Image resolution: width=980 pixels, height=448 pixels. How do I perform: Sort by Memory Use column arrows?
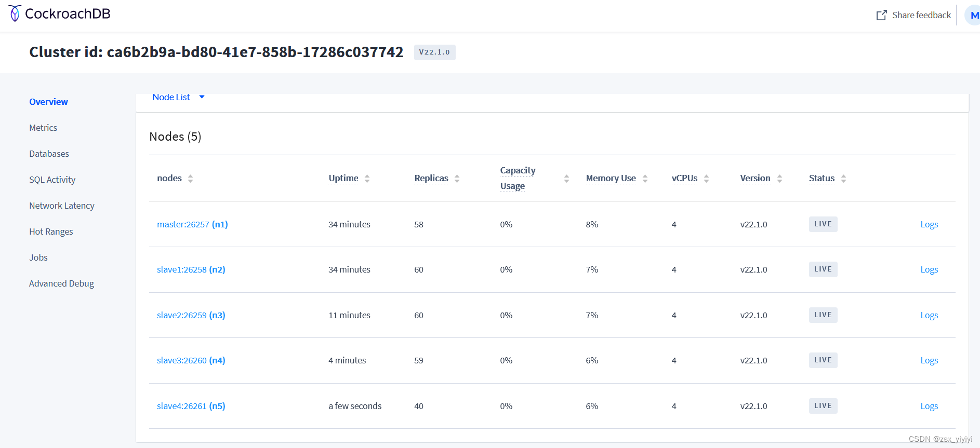[645, 179]
